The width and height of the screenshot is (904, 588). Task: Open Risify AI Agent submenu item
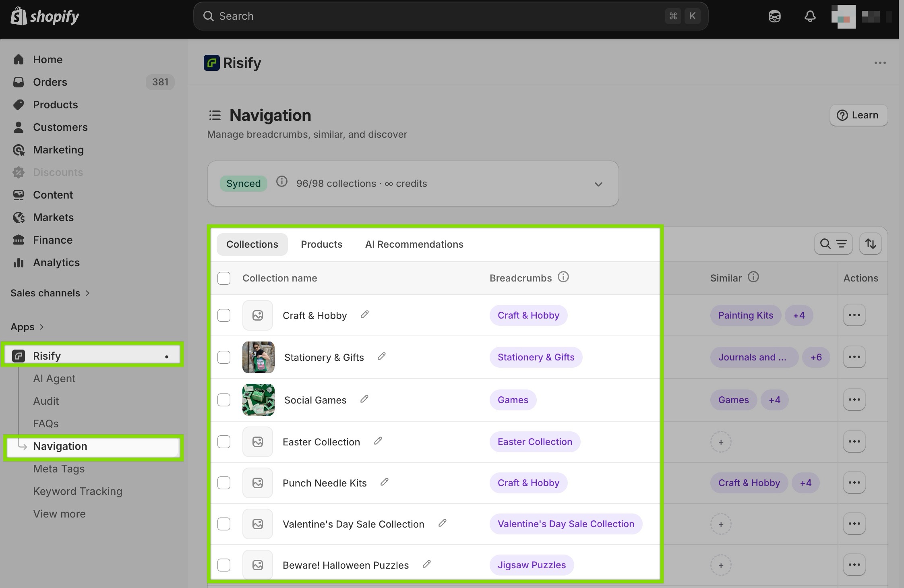(54, 379)
